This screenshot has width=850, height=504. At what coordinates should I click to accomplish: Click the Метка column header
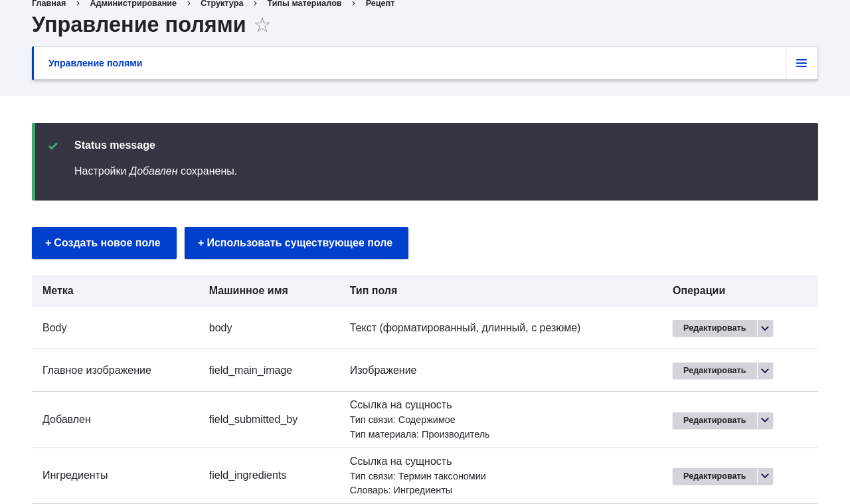[x=58, y=291]
